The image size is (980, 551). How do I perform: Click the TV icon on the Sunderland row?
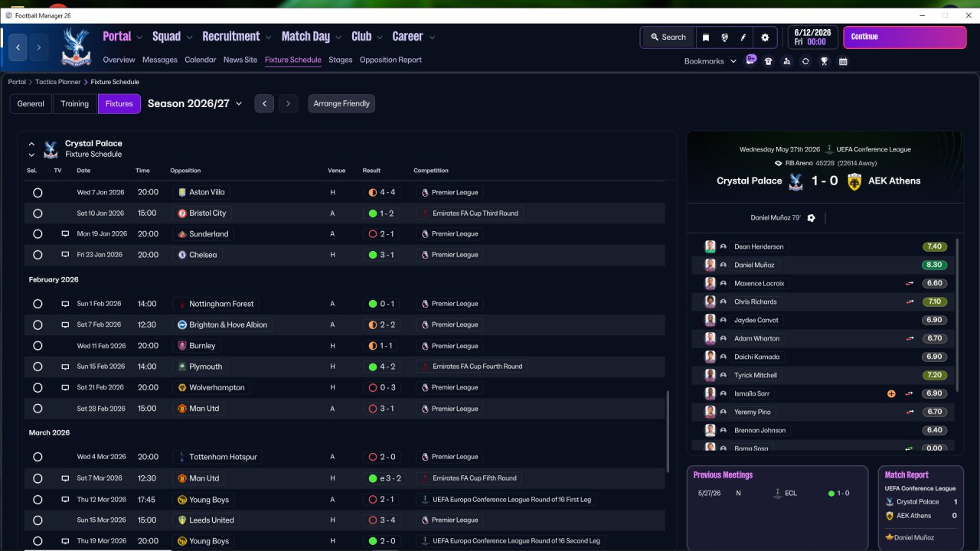(66, 234)
